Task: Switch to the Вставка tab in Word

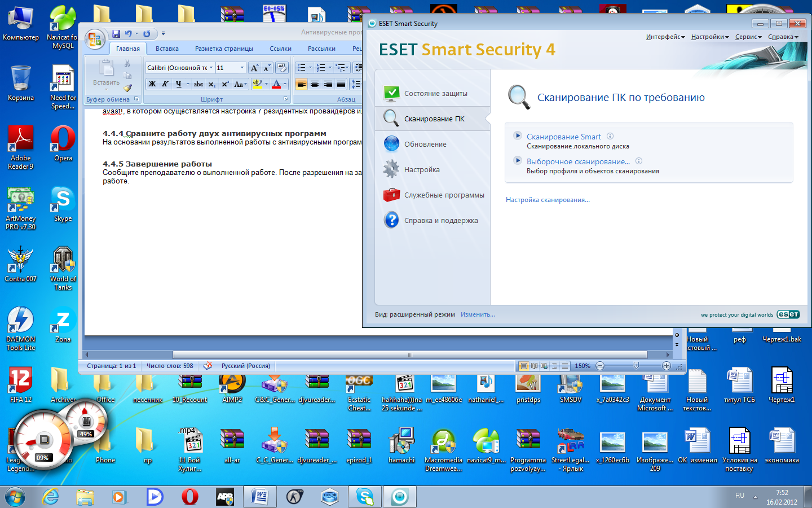Action: (167, 49)
